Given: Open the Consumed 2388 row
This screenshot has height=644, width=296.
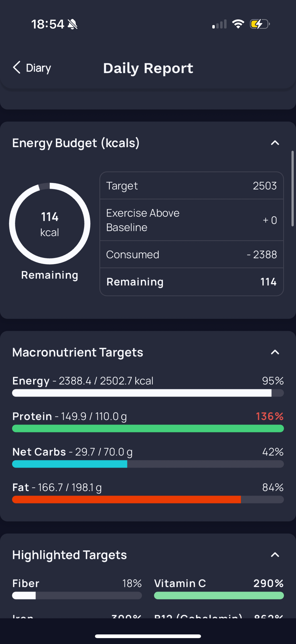Looking at the screenshot, I should pos(192,254).
